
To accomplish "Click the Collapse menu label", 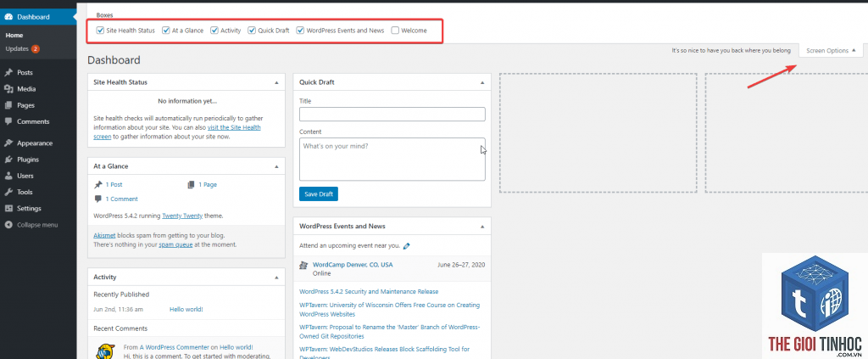I will [37, 225].
